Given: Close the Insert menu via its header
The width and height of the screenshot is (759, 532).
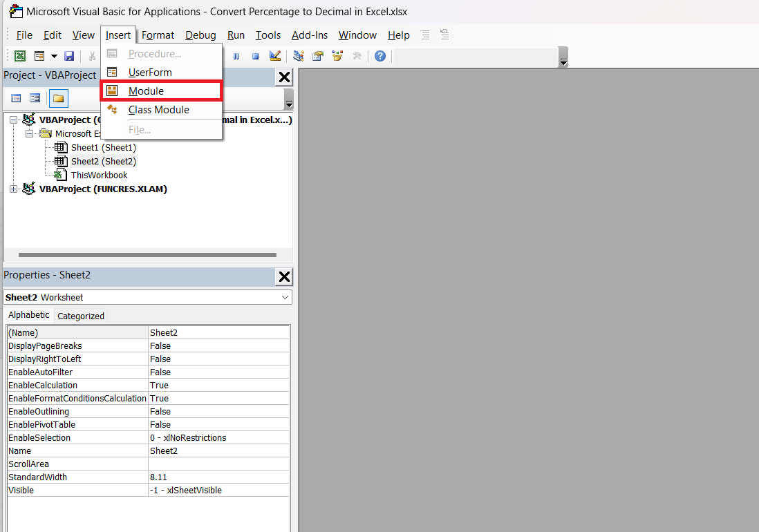Looking at the screenshot, I should pyautogui.click(x=118, y=35).
